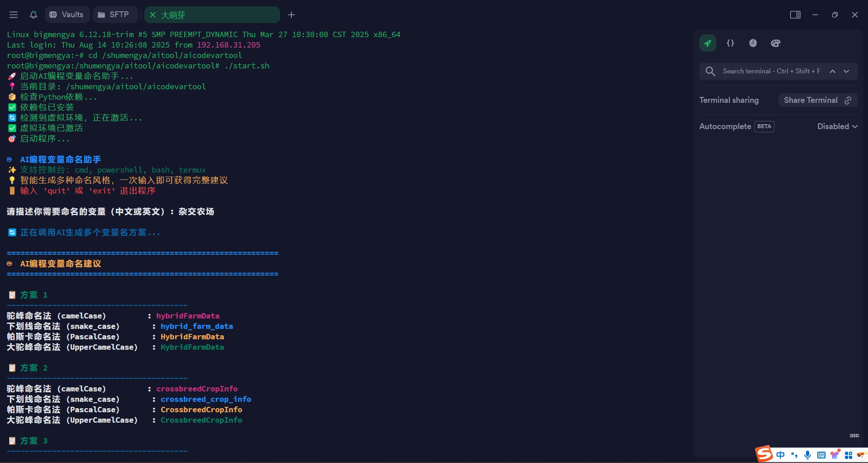This screenshot has height=463, width=868.
Task: Click the plus icon for new tab
Action: 291,15
